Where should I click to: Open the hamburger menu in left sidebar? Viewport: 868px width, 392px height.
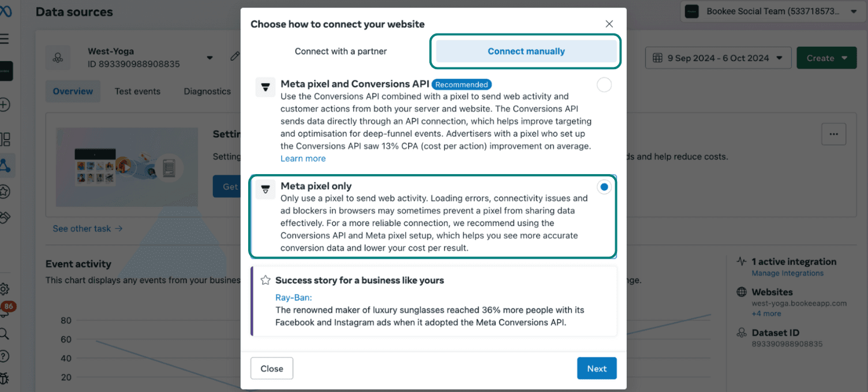pyautogui.click(x=5, y=39)
